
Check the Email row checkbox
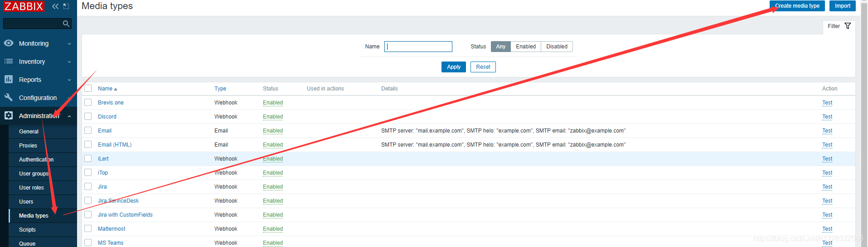point(88,130)
